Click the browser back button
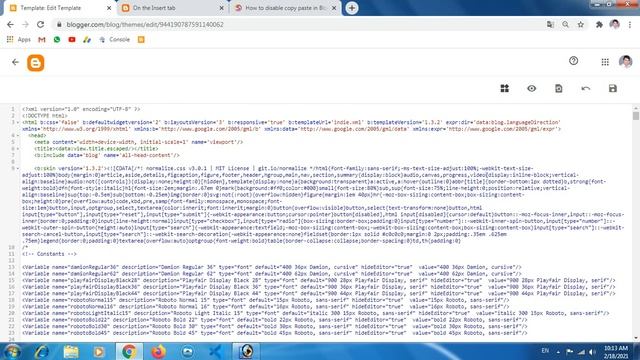The width and height of the screenshot is (640, 360). coord(11,24)
